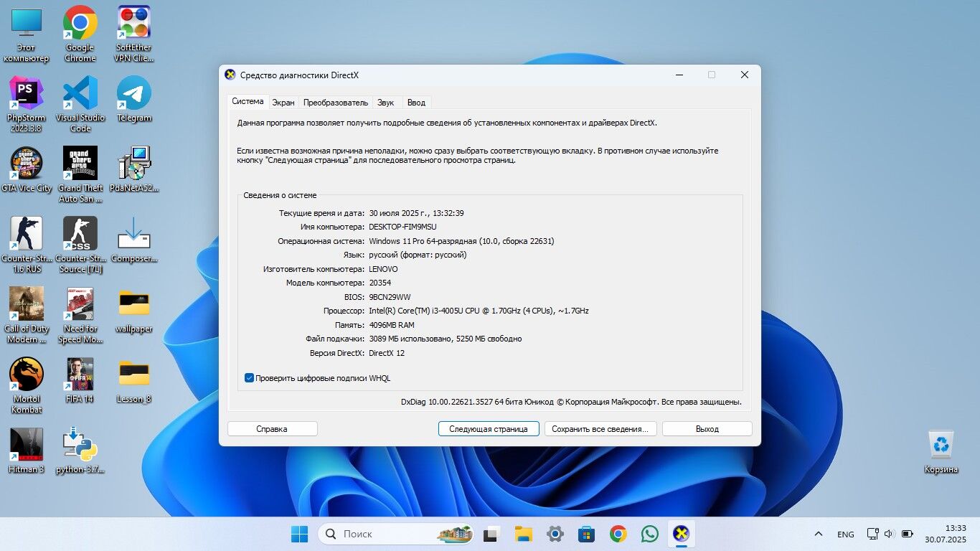980x551 pixels.
Task: Click taskbar Поиск search field
Action: click(x=397, y=534)
